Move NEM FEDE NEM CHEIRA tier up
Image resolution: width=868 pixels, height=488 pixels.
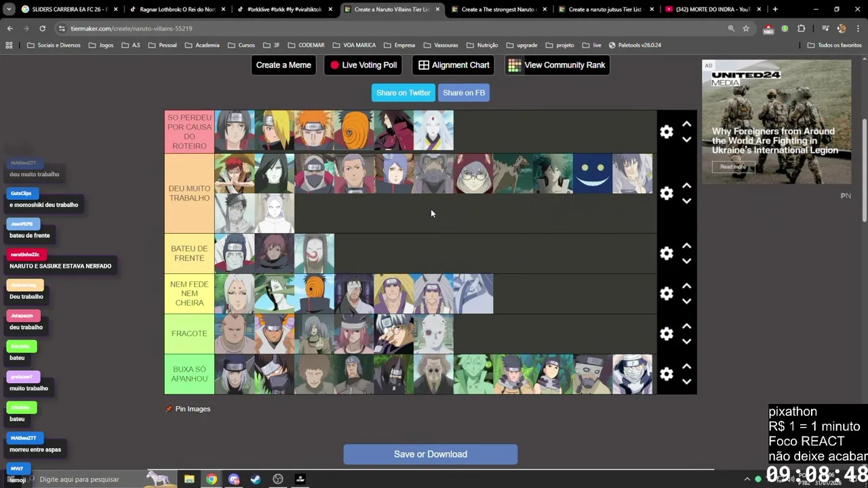click(686, 285)
